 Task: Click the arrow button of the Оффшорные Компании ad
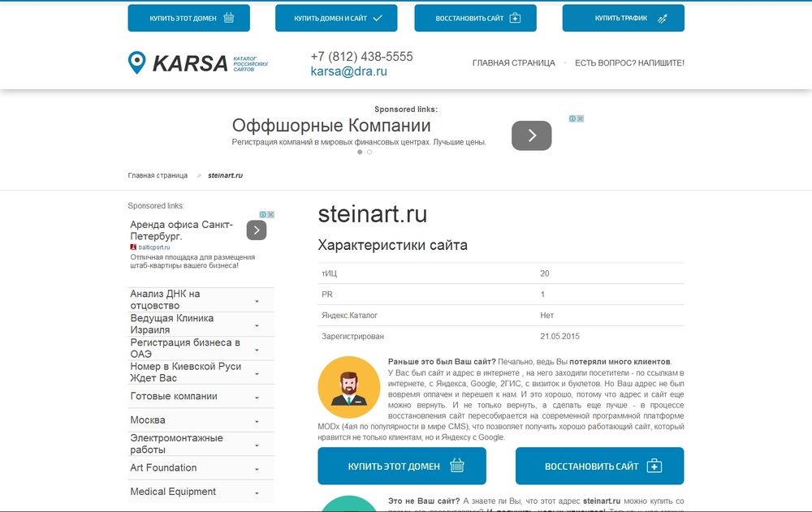(531, 136)
